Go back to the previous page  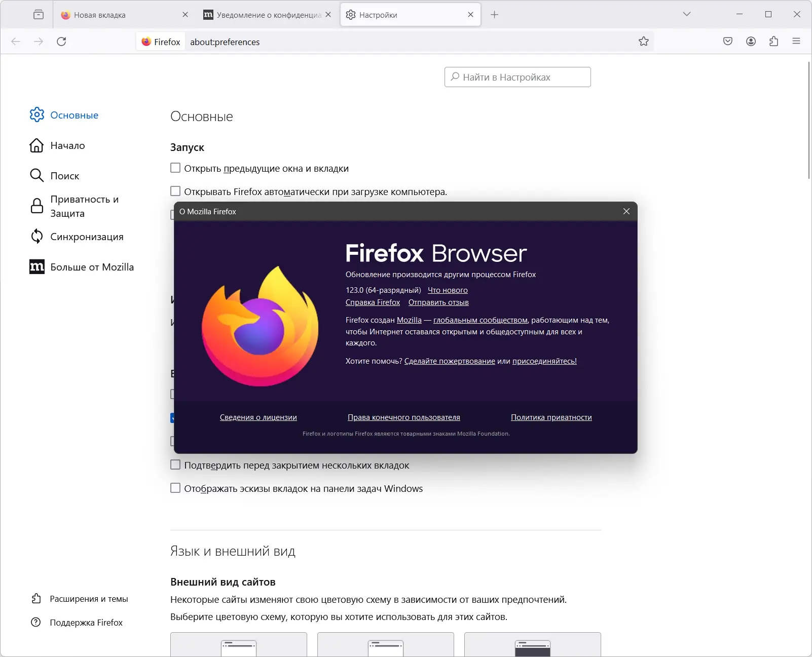coord(16,42)
